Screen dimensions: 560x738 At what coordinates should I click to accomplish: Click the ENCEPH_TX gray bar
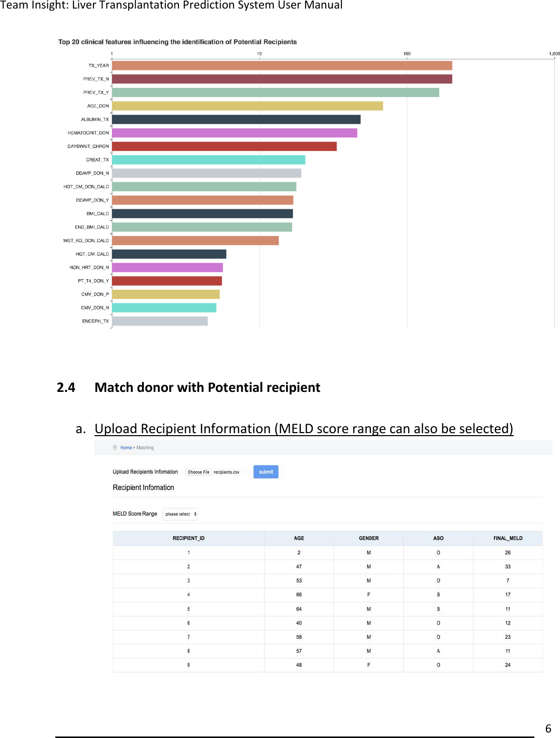[160, 321]
